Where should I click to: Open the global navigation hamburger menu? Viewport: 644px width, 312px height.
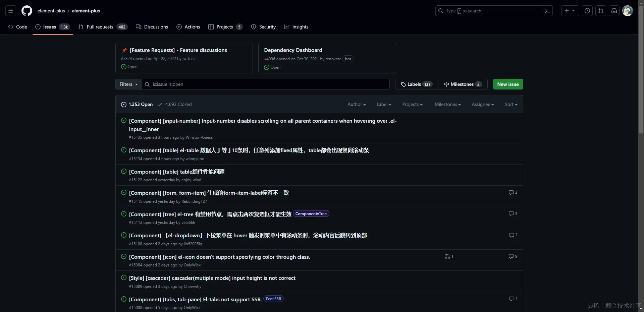[x=11, y=11]
